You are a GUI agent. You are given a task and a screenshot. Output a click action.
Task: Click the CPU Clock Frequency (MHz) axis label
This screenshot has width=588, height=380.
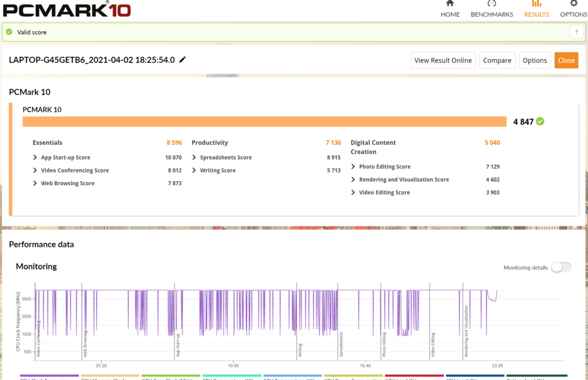(x=18, y=321)
